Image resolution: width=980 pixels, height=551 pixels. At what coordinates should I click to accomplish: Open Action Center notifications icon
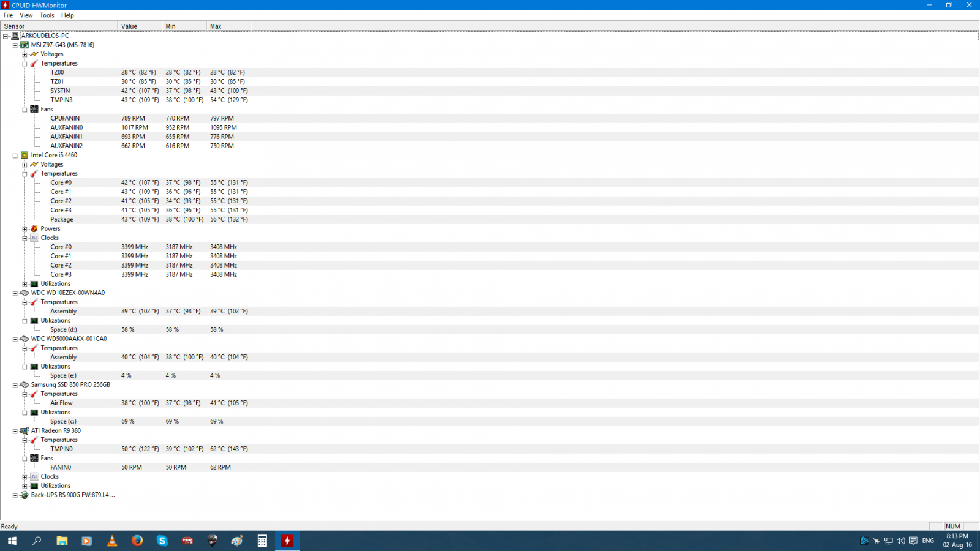pyautogui.click(x=913, y=541)
